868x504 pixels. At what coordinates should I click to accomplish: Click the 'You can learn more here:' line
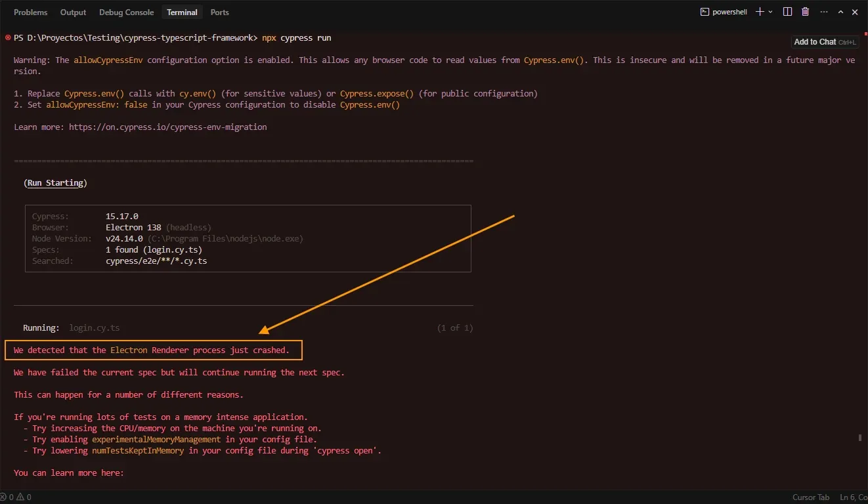pos(68,473)
